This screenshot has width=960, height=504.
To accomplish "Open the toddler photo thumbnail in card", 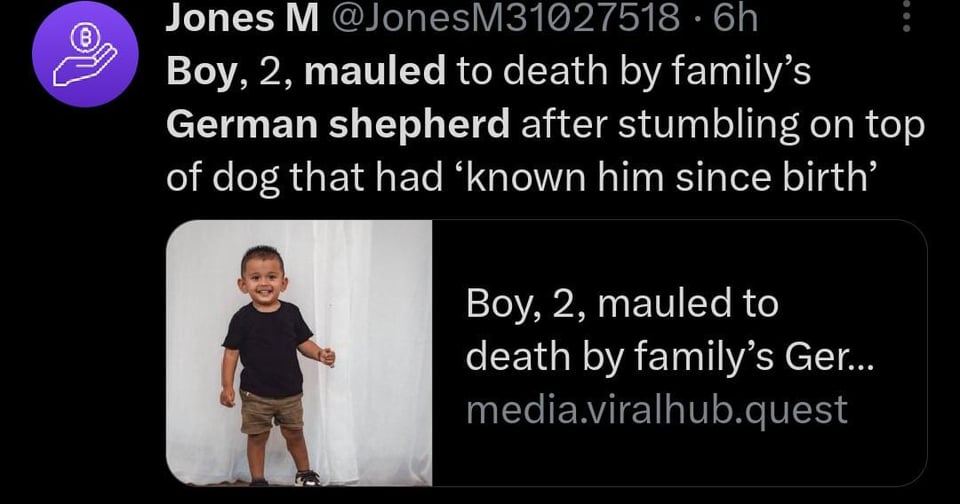I will (x=299, y=353).
